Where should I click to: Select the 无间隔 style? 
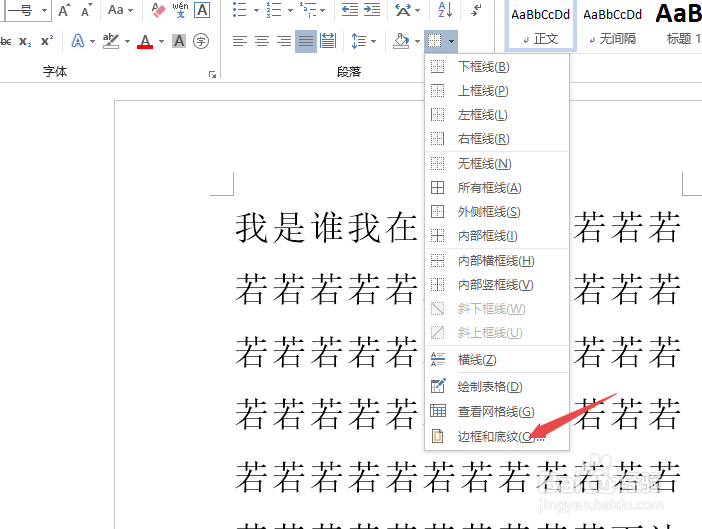[x=612, y=25]
